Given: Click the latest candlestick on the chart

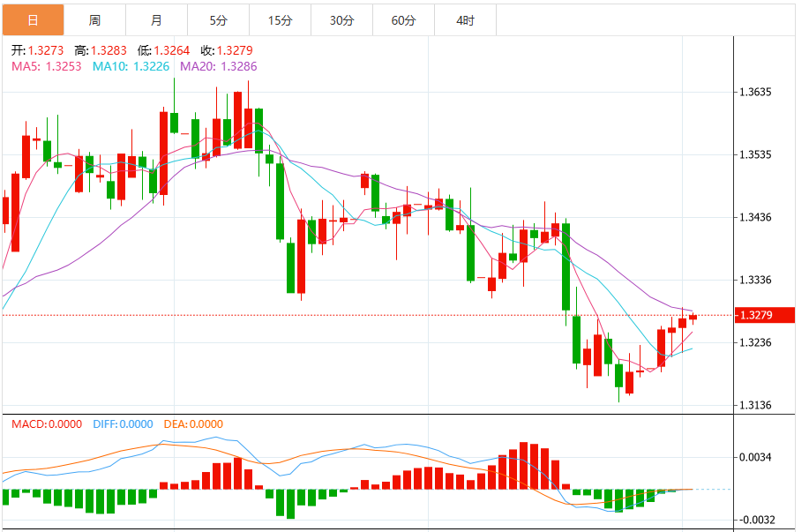Looking at the screenshot, I should [693, 318].
